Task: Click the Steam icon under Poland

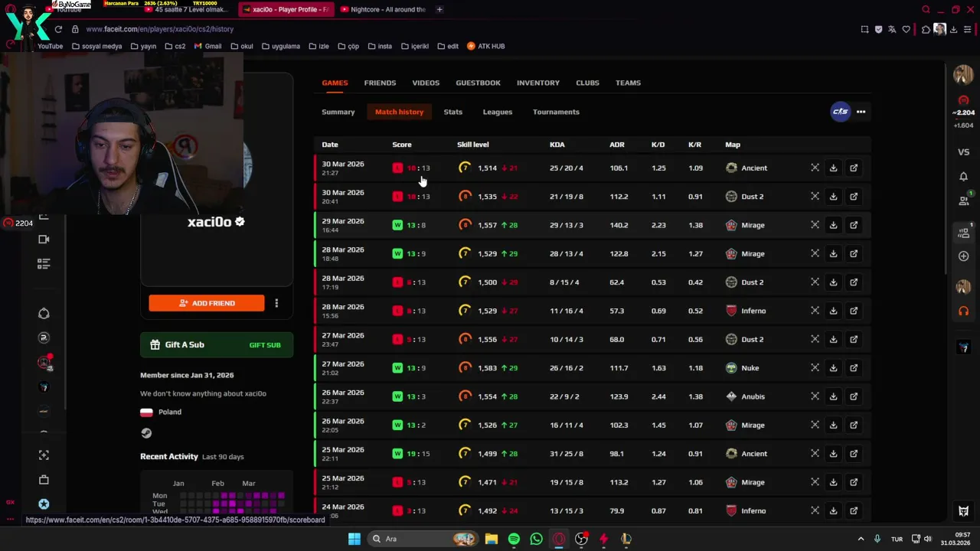Action: point(146,432)
